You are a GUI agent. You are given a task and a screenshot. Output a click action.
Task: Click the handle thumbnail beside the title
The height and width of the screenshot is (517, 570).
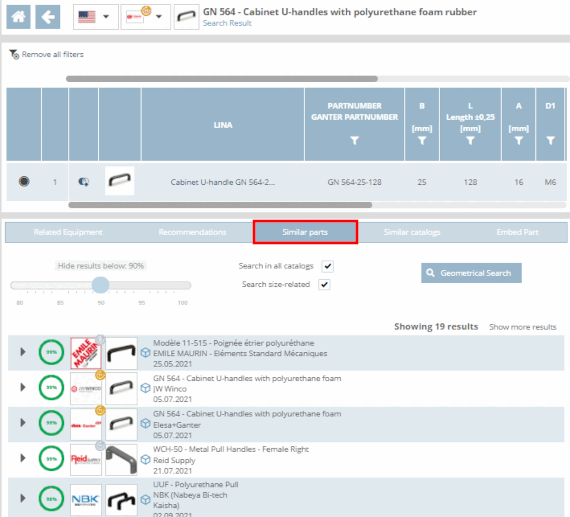(186, 17)
